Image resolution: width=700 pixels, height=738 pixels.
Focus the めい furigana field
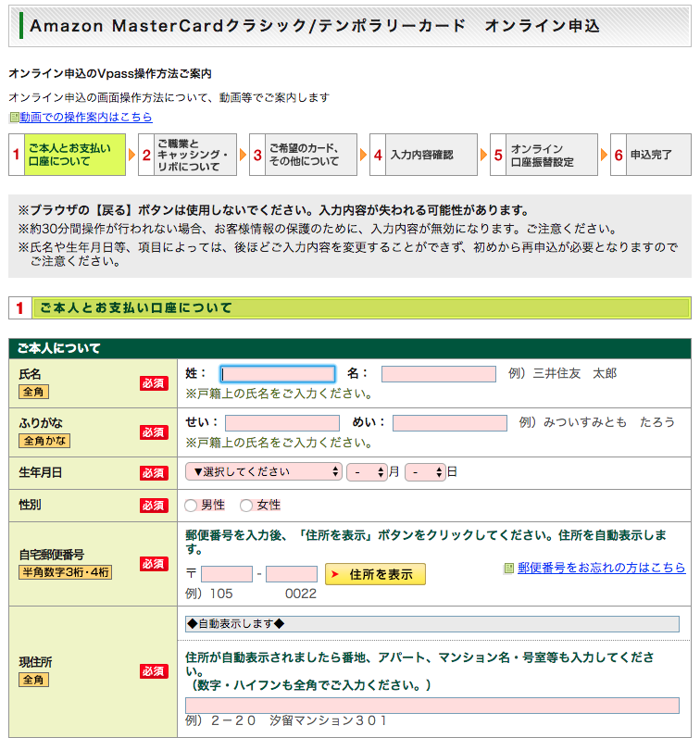pos(450,423)
